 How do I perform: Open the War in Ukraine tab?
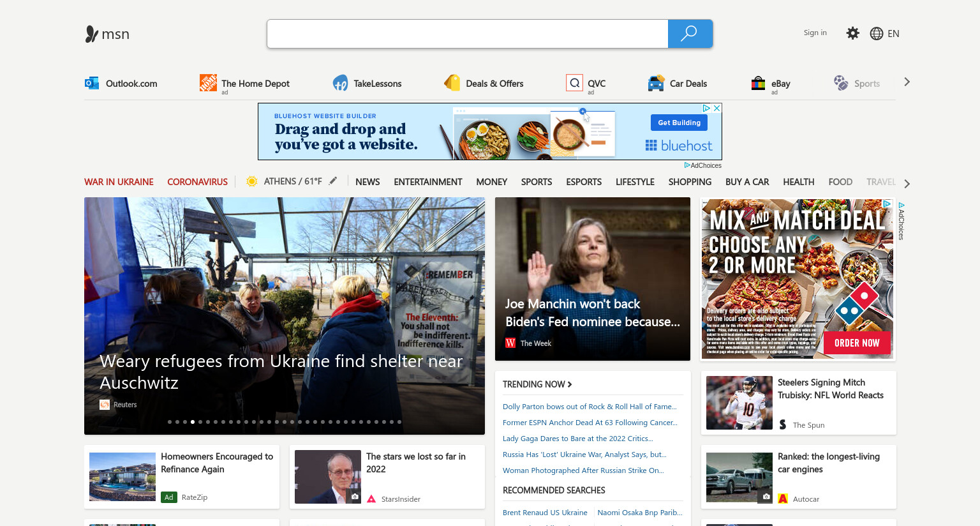coord(119,182)
